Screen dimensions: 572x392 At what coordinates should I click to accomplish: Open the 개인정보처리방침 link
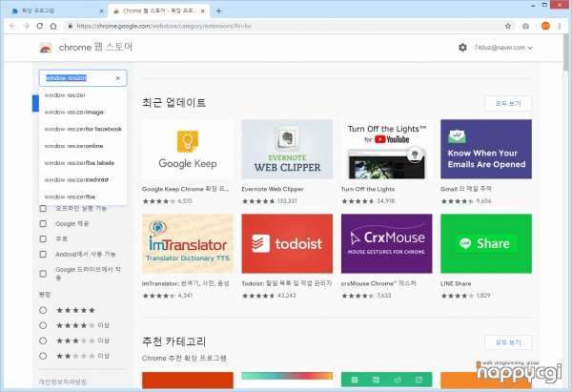coord(63,382)
